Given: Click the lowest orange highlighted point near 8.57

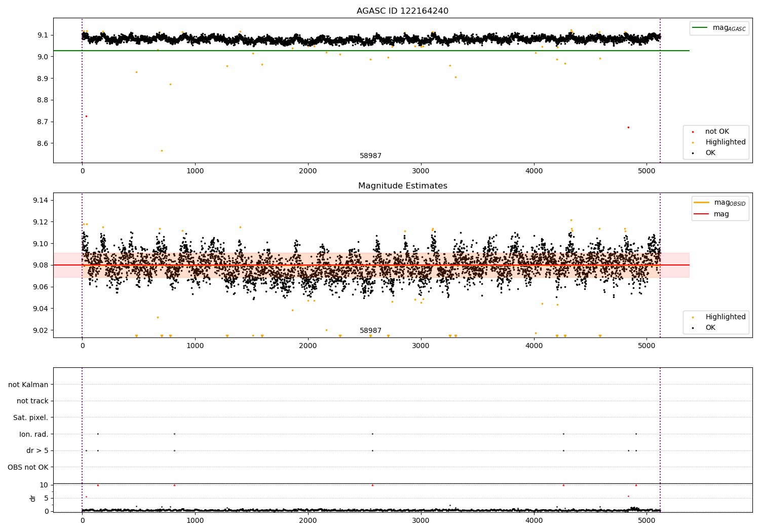Looking at the screenshot, I should point(162,150).
